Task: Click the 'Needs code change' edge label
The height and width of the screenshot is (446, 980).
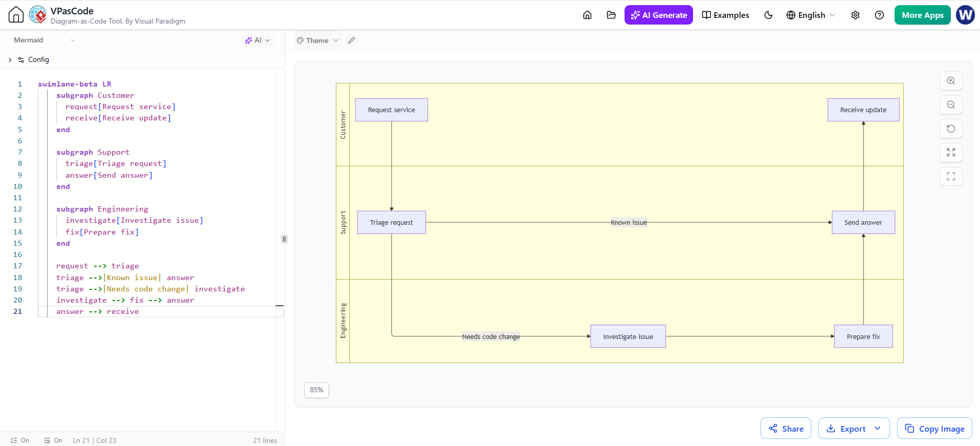Action: click(491, 336)
